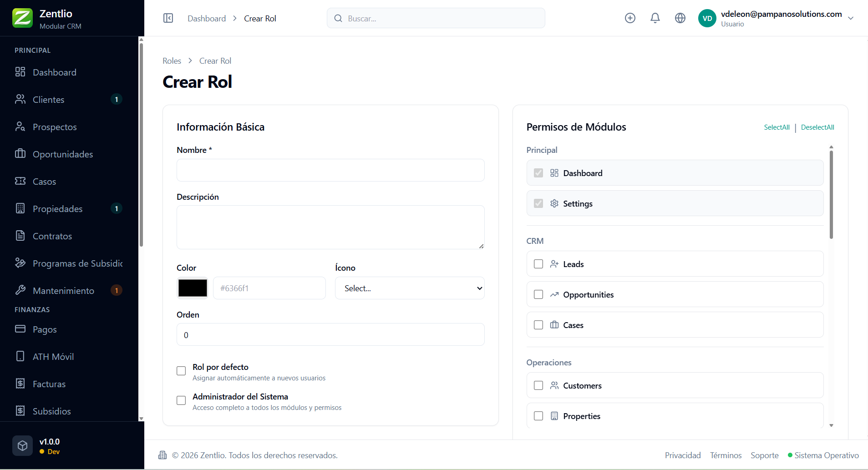Click the DeselectAll permissions link
868x470 pixels.
click(817, 127)
